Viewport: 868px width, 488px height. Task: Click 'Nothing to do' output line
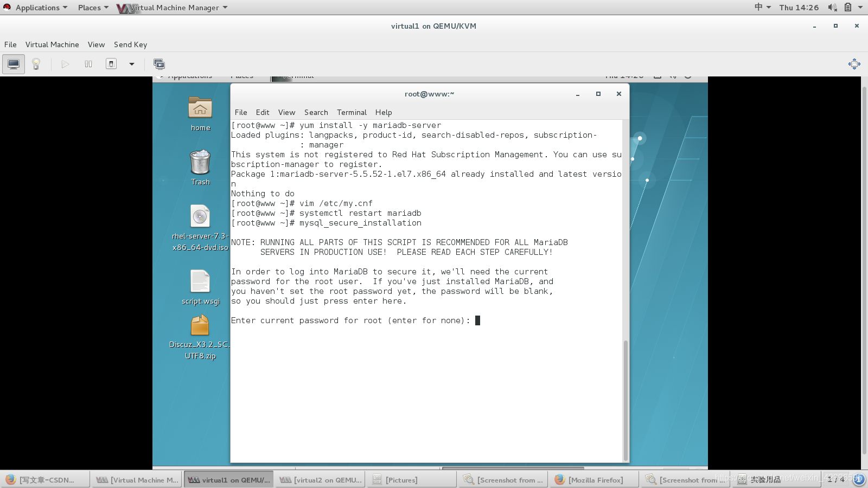pyautogui.click(x=263, y=194)
